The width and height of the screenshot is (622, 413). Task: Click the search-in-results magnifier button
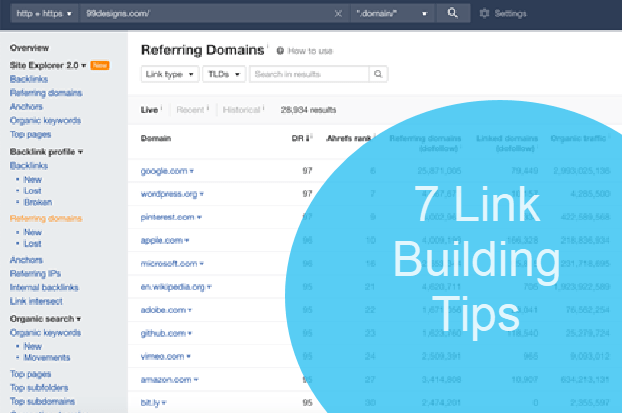tap(378, 74)
